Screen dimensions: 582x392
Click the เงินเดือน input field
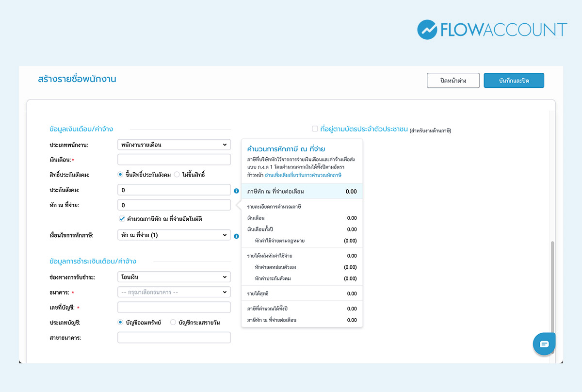tap(174, 160)
